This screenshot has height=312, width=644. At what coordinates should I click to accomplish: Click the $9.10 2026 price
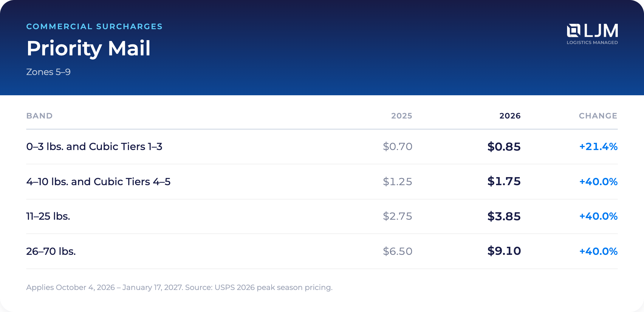click(504, 251)
